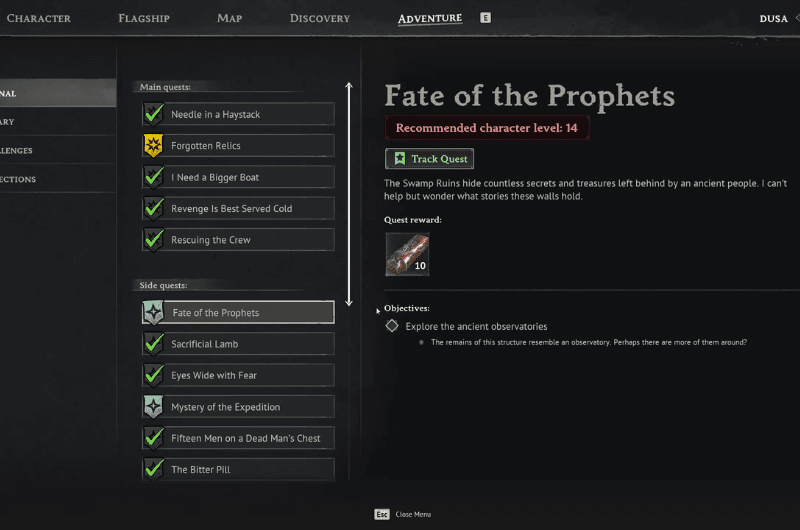Click the Fate of the Prophets quest icon
800x530 pixels.
pos(153,313)
